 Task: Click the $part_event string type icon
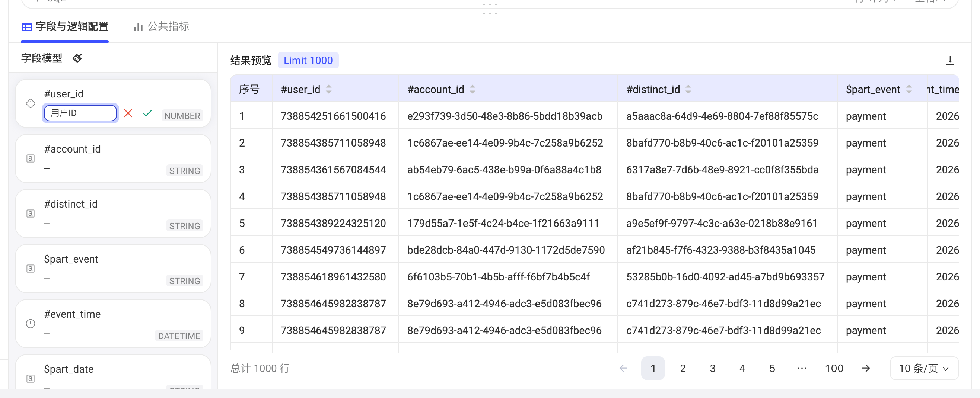31,269
